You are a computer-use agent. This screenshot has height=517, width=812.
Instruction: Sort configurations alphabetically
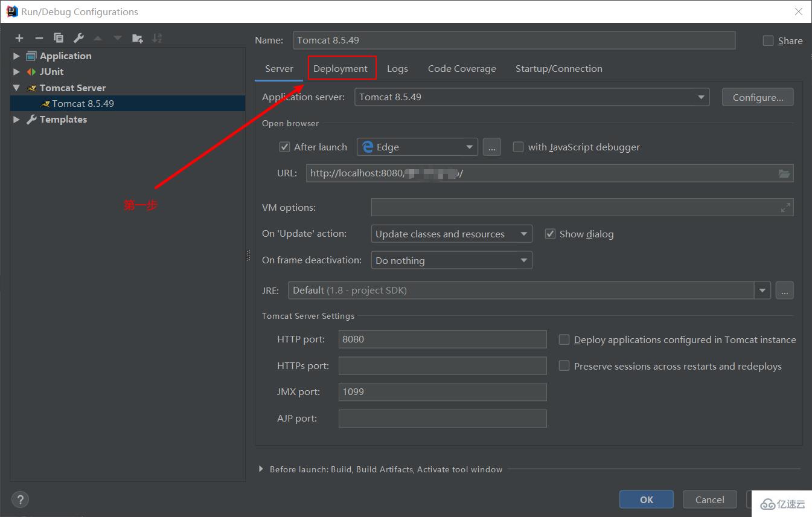coord(157,38)
